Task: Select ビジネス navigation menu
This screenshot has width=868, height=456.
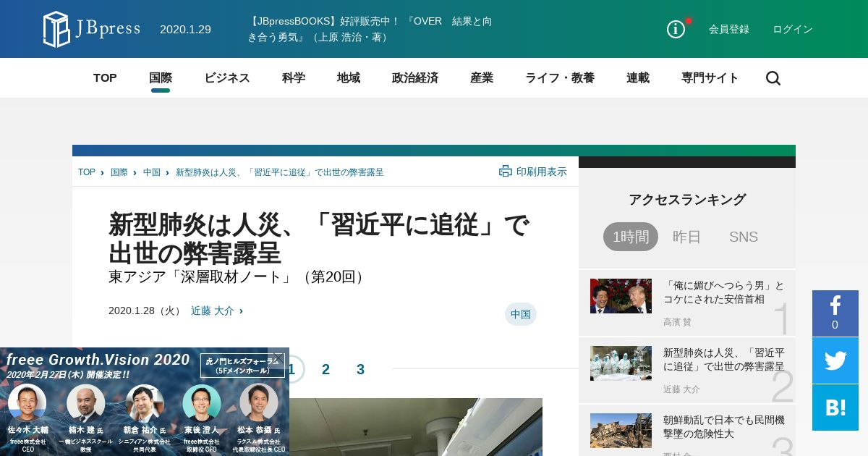Action: tap(227, 78)
